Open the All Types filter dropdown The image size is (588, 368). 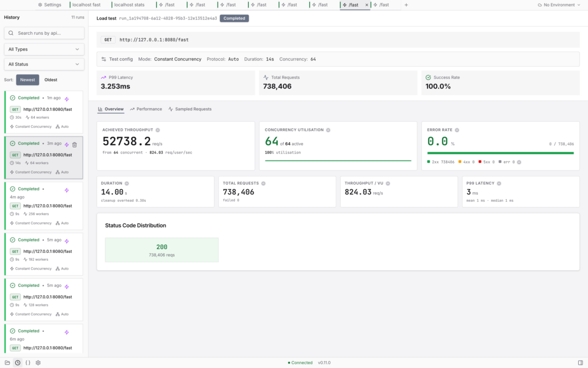pos(44,49)
